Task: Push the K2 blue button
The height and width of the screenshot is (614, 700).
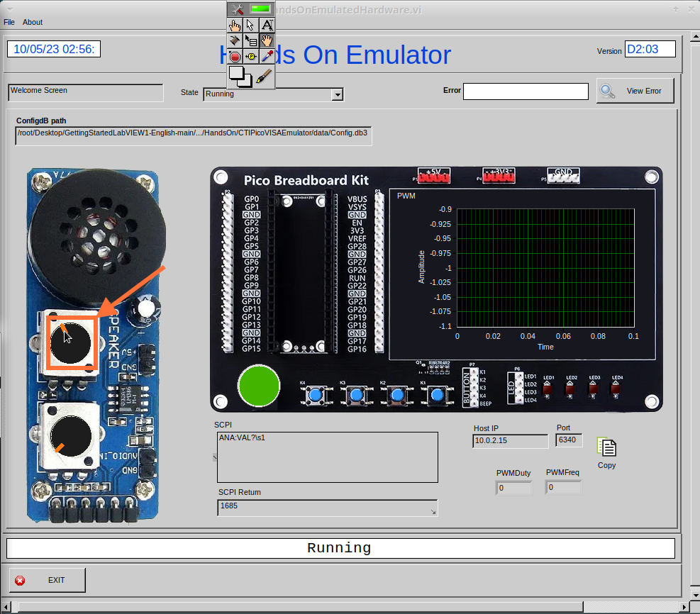Action: [397, 396]
